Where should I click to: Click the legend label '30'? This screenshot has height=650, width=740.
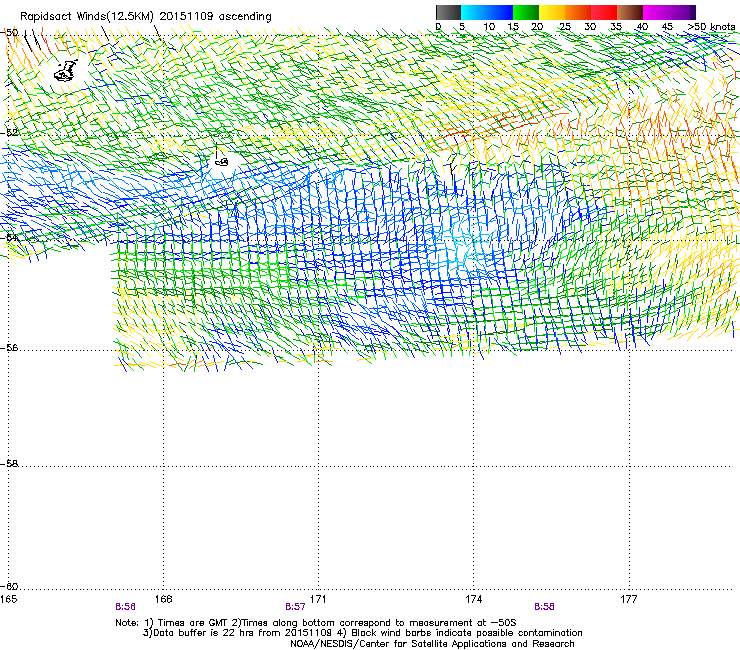tap(590, 27)
